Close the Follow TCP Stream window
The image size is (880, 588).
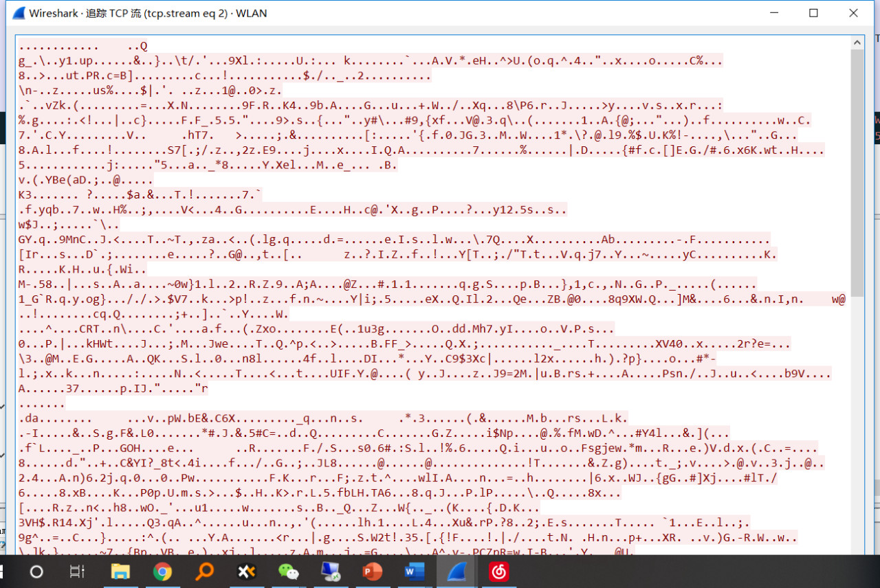853,13
